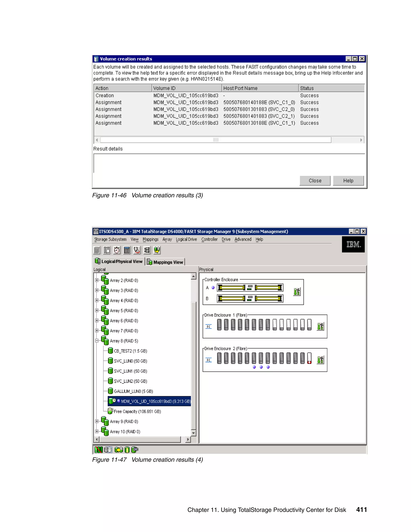Click the open book profile toolbar icon
The width and height of the screenshot is (411, 532).
coord(107,250)
